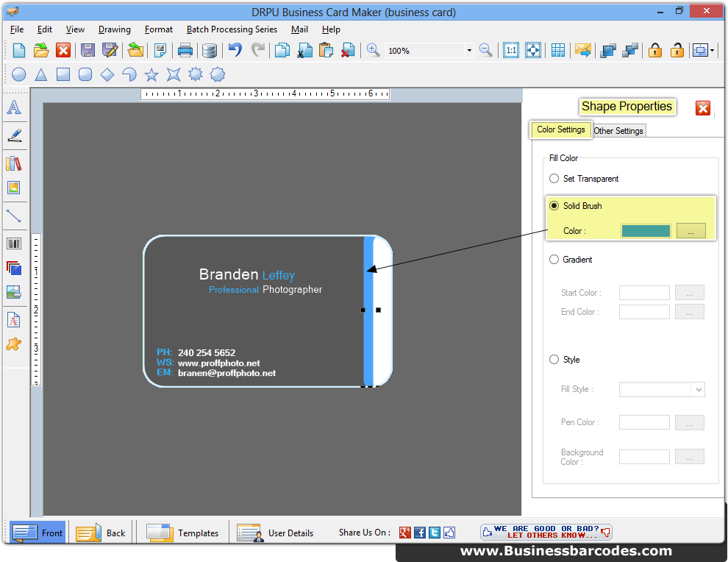Click the teal solid brush color swatch
728x562 pixels.
coord(646,231)
